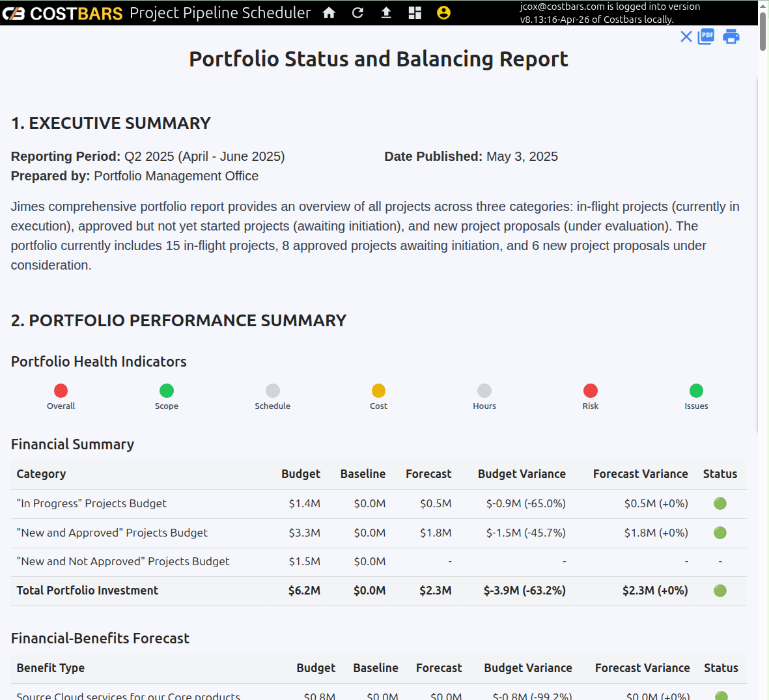Click the 2. PORTFOLIO PERFORMANCE SUMMARY heading
Viewport: 769px width, 700px height.
point(178,320)
